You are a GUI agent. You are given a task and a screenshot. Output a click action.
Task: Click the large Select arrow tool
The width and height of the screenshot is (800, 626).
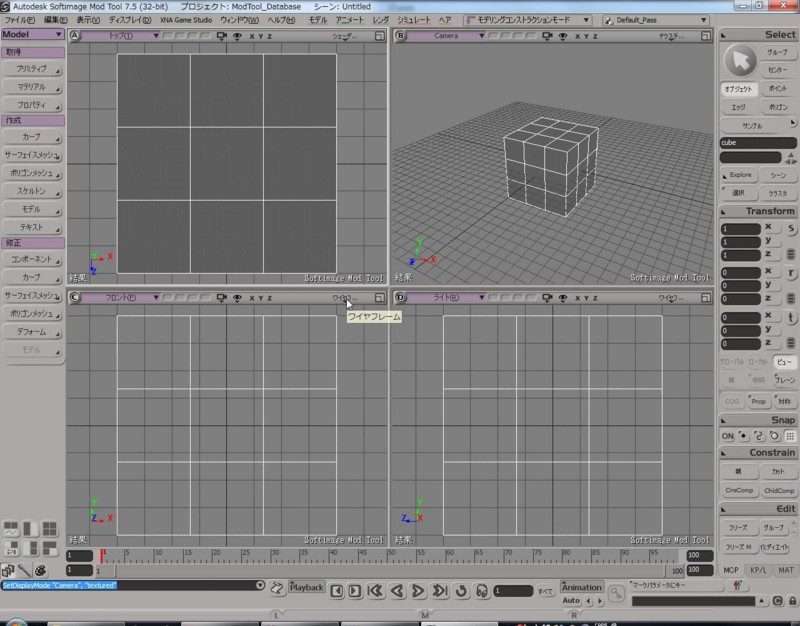click(x=740, y=61)
